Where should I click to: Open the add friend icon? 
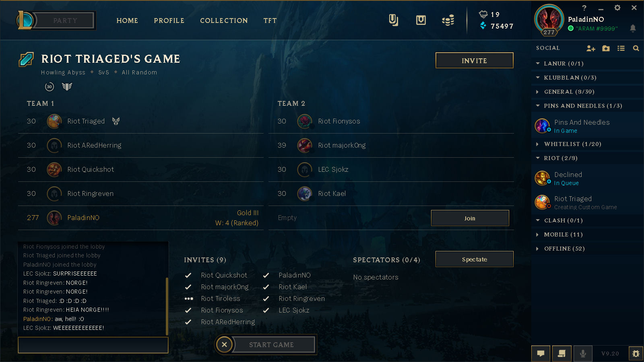(x=590, y=48)
